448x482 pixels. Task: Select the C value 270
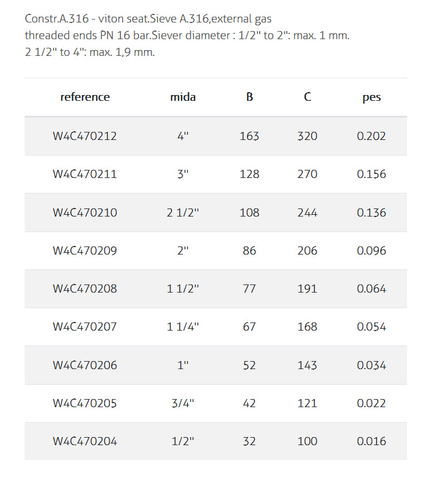pos(307,174)
